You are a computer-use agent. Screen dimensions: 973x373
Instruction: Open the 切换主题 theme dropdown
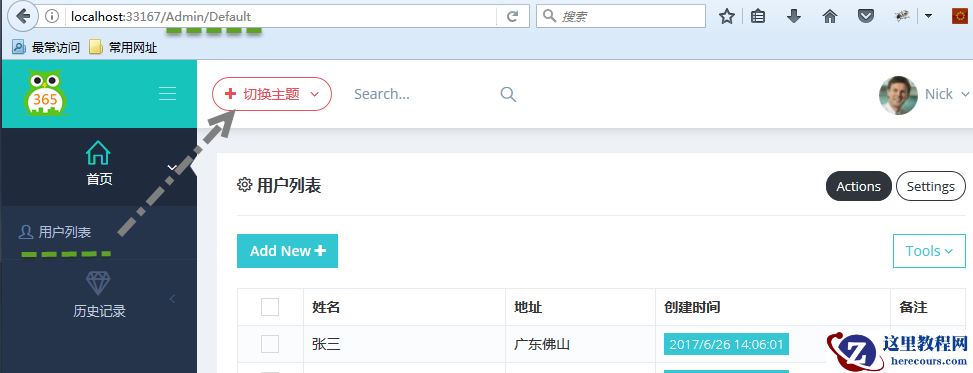272,94
